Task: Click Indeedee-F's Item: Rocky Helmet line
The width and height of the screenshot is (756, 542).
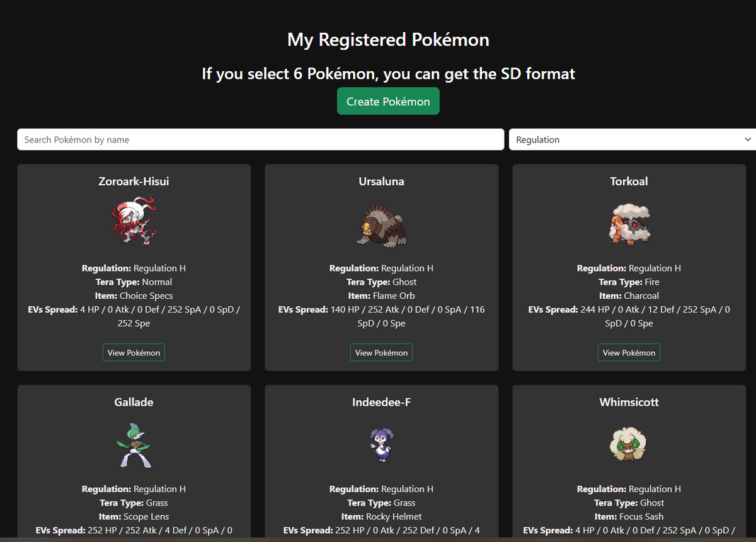Action: [381, 517]
